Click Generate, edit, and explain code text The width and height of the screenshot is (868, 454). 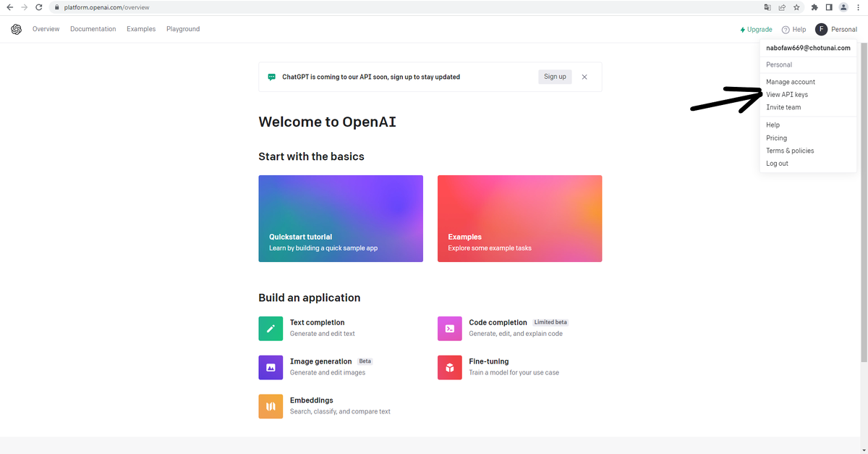516,334
